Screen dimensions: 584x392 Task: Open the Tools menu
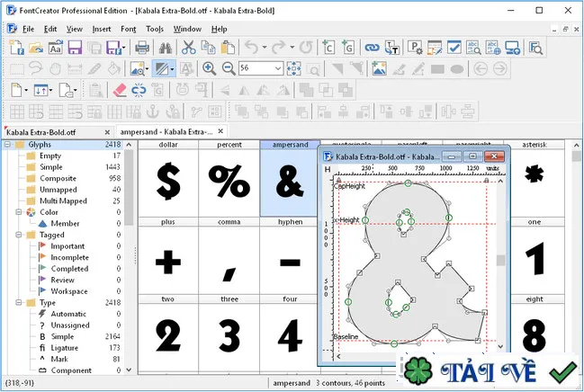pyautogui.click(x=155, y=29)
